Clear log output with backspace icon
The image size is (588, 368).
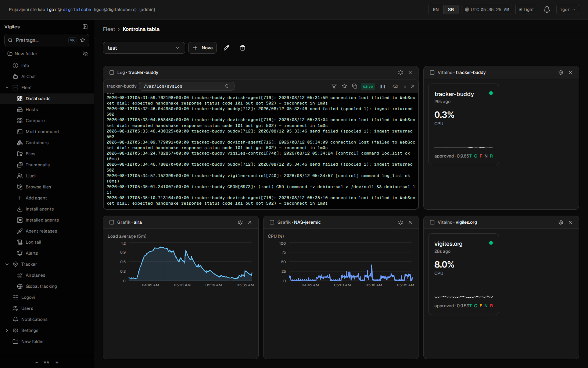tap(395, 86)
